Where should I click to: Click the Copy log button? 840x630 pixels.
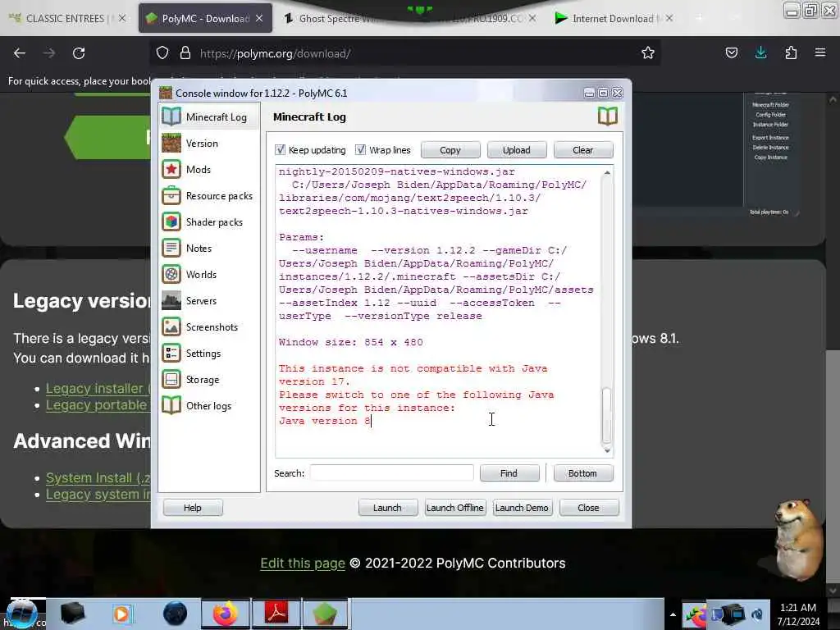pos(450,150)
